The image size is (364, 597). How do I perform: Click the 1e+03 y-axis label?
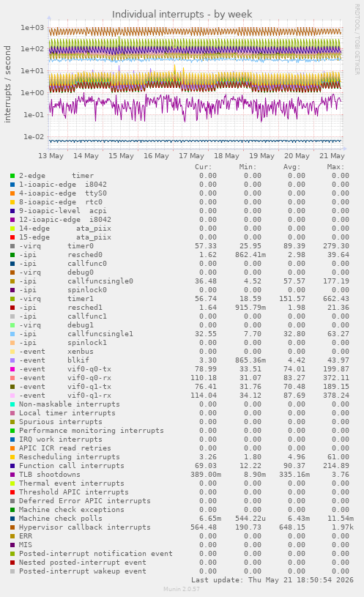tap(33, 27)
